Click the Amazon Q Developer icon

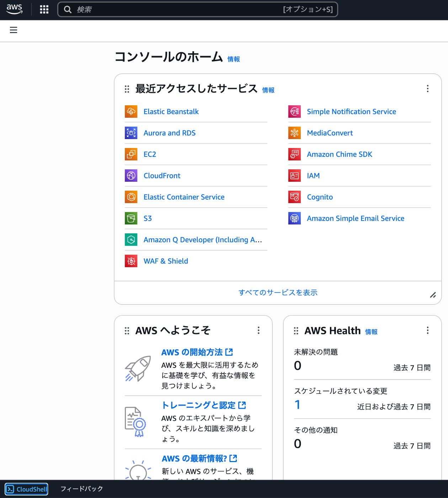point(131,240)
